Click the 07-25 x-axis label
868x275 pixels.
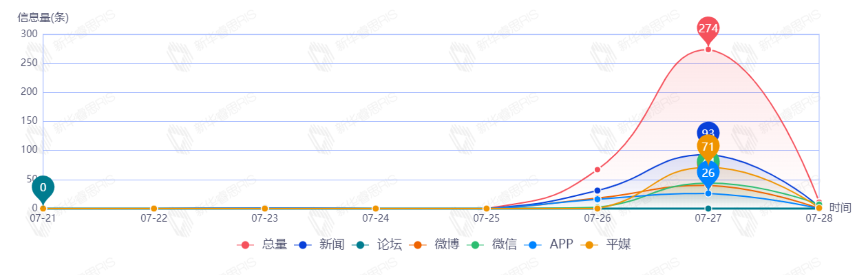coord(486,218)
